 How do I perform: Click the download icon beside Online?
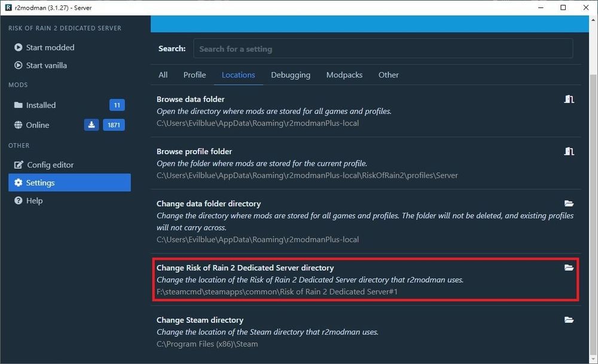click(x=91, y=125)
